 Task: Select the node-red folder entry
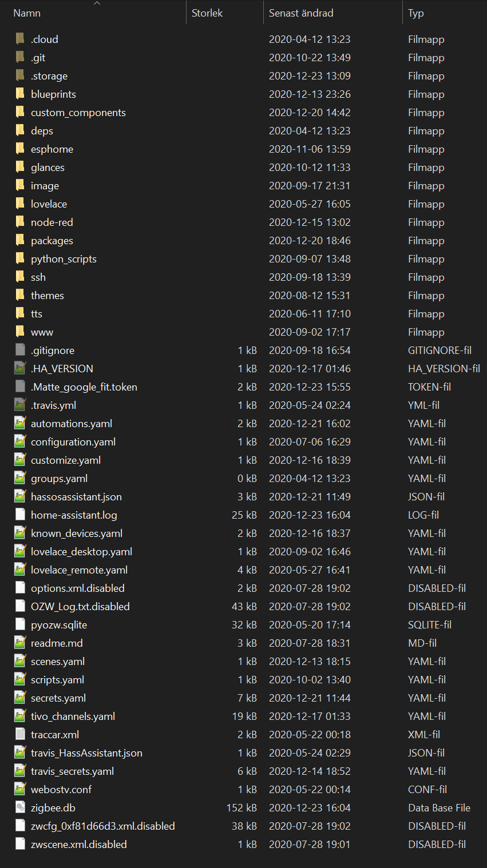pos(52,222)
